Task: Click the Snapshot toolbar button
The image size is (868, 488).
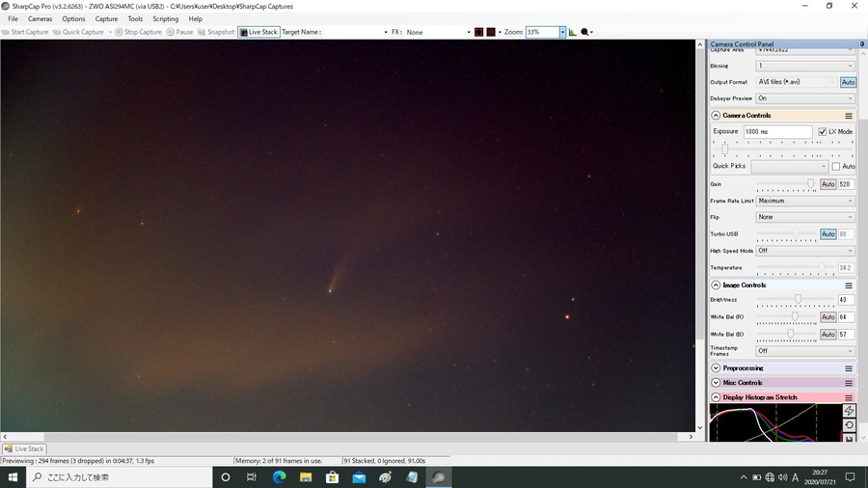Action: 216,32
